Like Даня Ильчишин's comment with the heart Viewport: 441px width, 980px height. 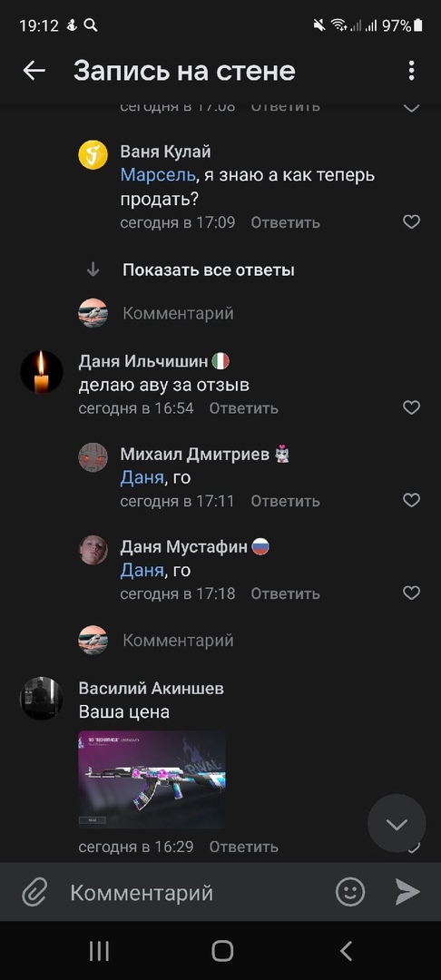tap(411, 407)
